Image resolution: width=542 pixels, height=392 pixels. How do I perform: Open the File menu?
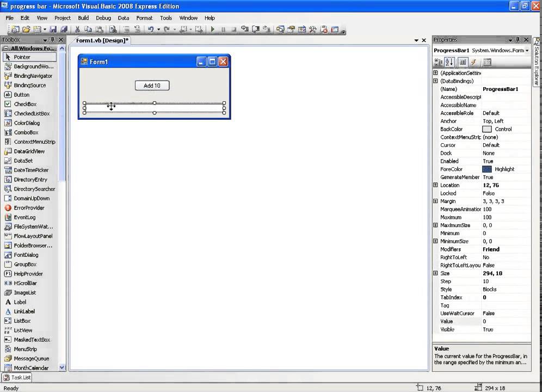pos(9,18)
